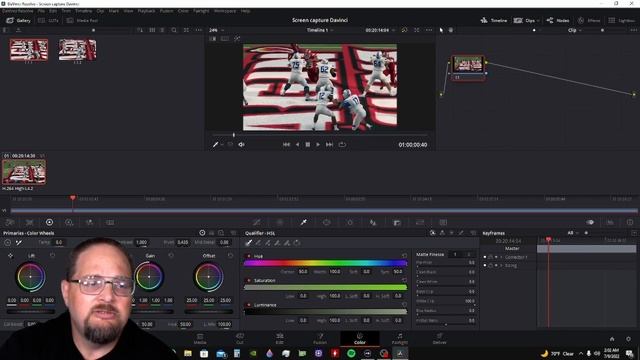Viewport: 640px width, 360px height.
Task: Play the clip in reverse
Action: pyautogui.click(x=297, y=144)
